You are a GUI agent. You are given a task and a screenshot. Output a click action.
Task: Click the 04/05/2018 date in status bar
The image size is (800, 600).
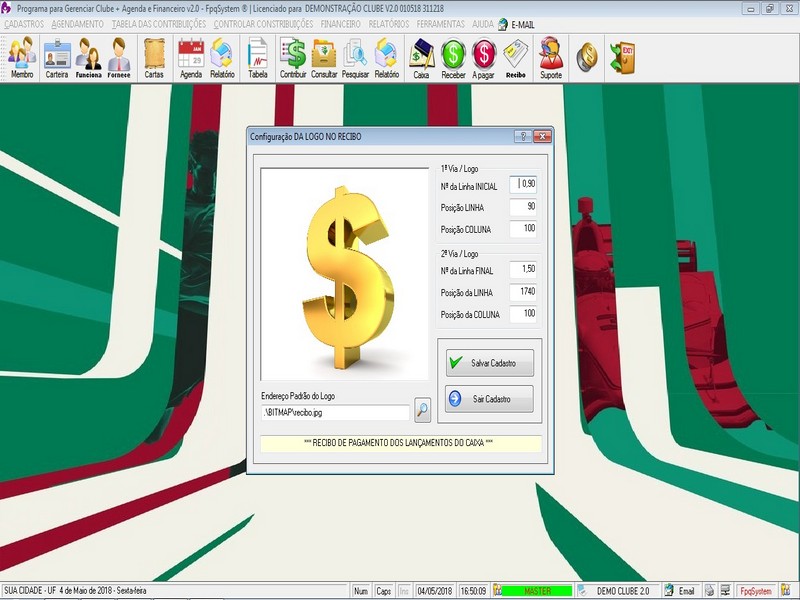[435, 591]
